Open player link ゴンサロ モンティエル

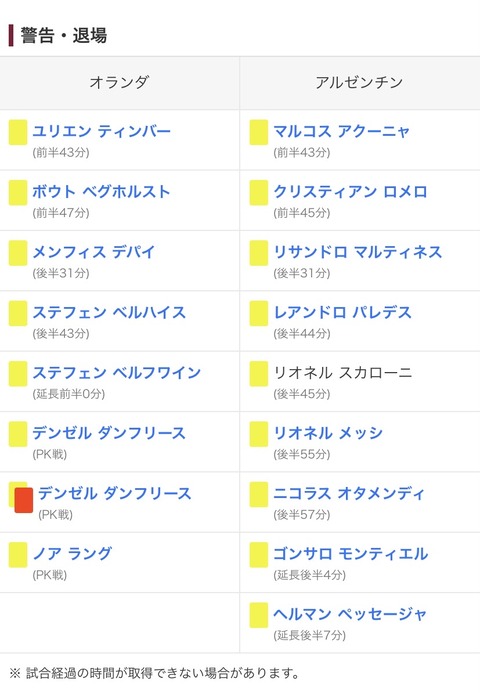coord(350,553)
